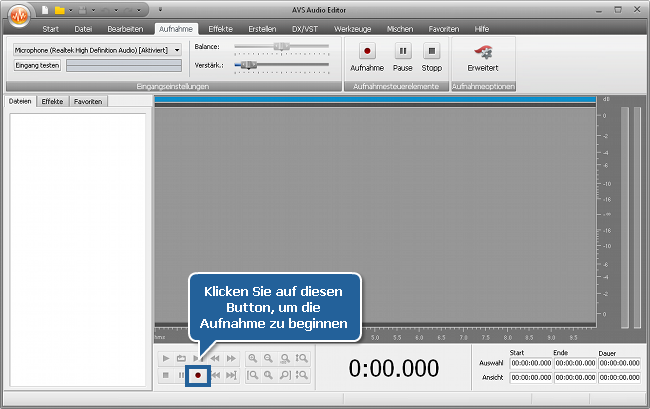Viewport: 650px width, 409px height.
Task: Jump to the end with skip-forward button
Action: click(231, 375)
